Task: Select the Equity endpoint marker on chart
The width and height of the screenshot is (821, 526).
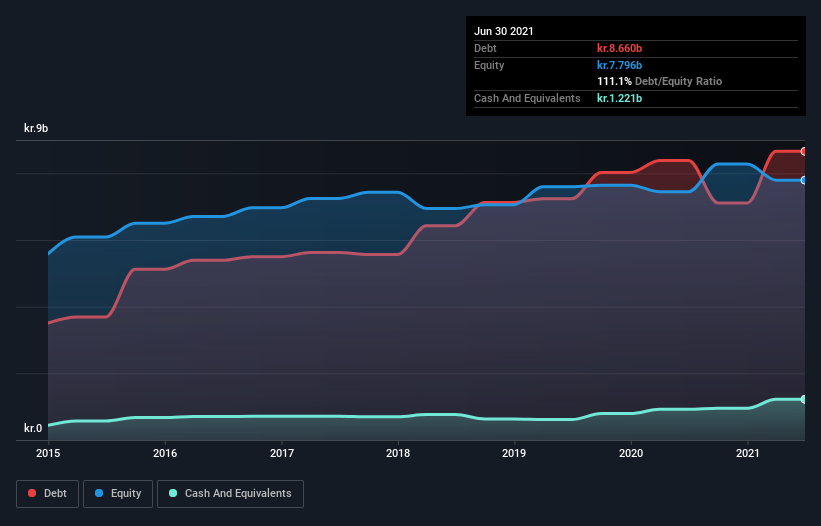Action: pos(804,180)
